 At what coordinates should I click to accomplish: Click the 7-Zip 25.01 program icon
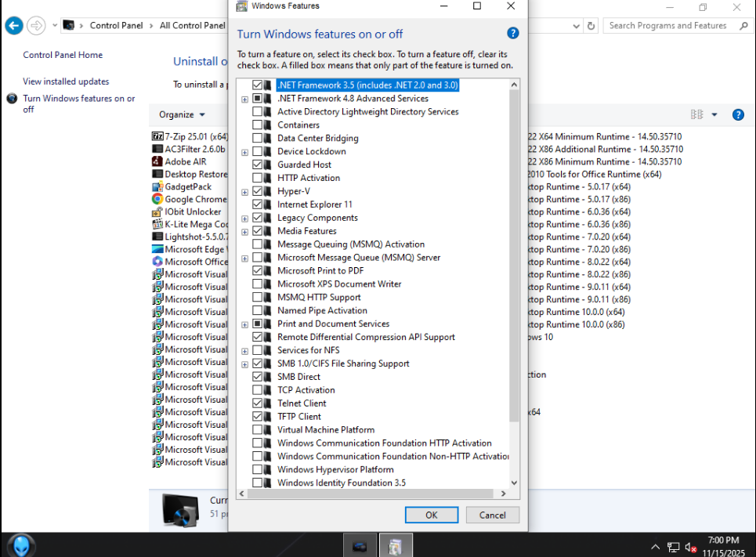click(x=157, y=136)
